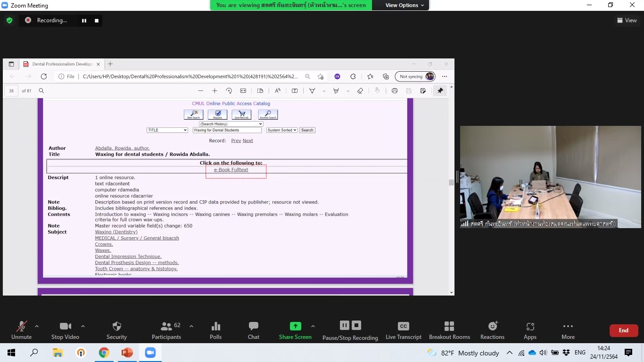Open PowerPoint from the Windows taskbar
The image size is (644, 362).
(x=127, y=353)
